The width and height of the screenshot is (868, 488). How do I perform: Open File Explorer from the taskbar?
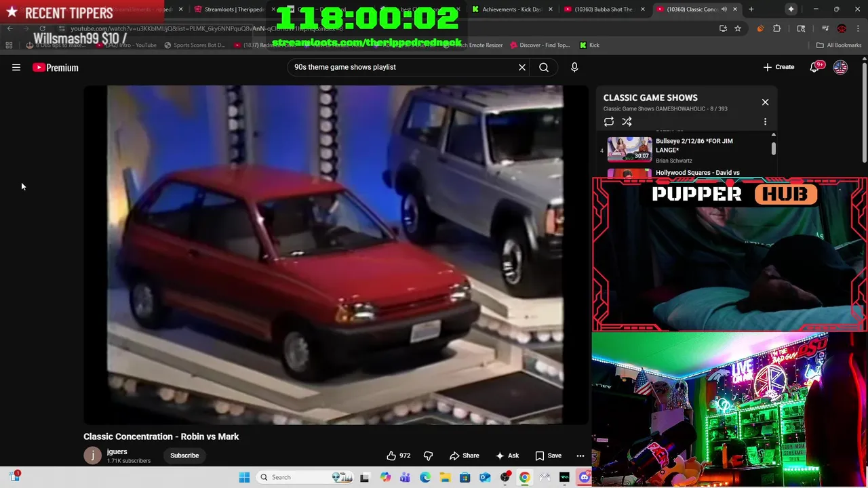click(x=445, y=477)
